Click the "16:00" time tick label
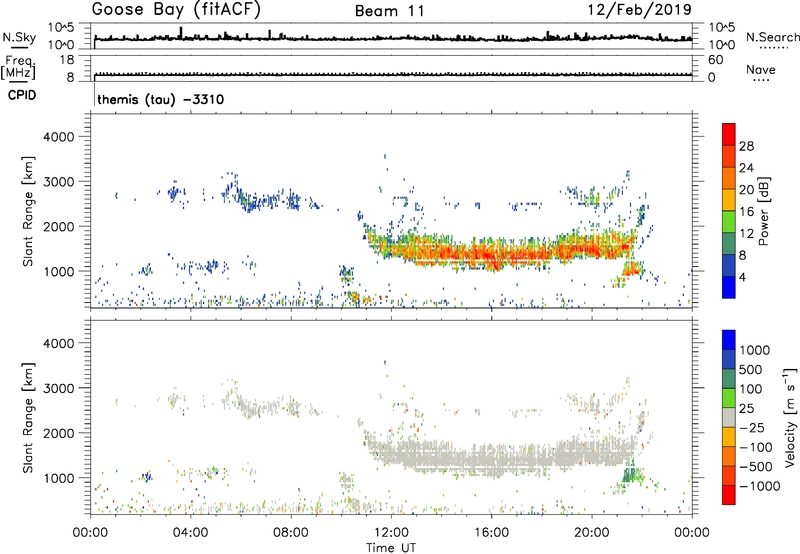The image size is (800, 554). pyautogui.click(x=491, y=533)
